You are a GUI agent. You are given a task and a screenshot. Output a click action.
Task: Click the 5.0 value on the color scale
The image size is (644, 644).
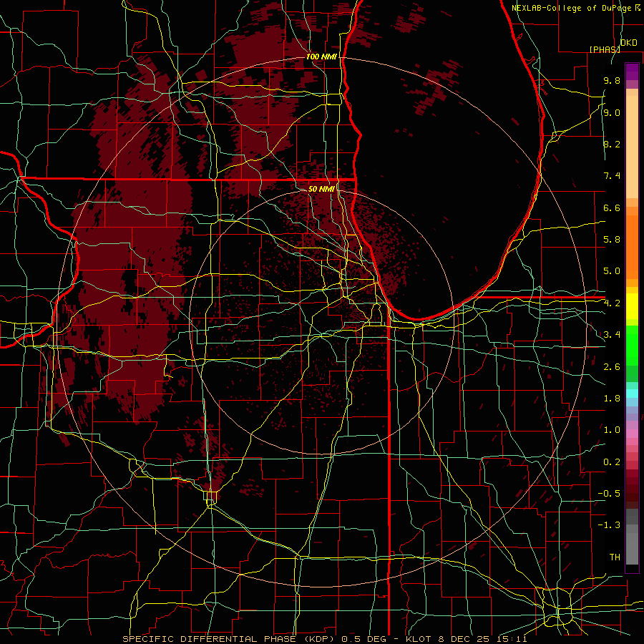[612, 271]
